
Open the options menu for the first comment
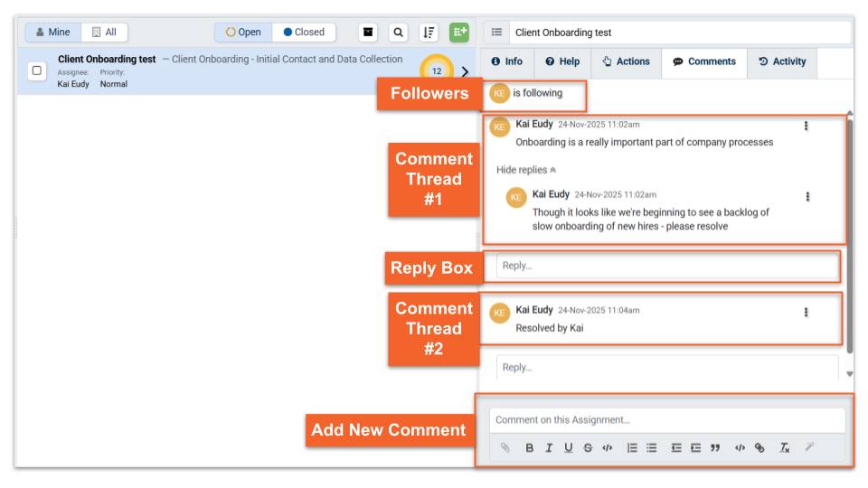(807, 127)
